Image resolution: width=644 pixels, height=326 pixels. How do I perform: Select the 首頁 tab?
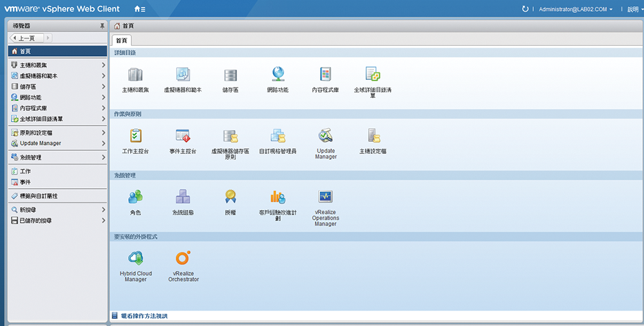point(122,41)
